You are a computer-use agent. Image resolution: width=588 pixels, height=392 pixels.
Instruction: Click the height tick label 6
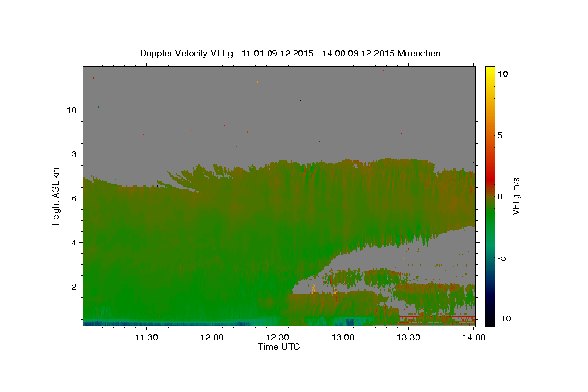tap(73, 198)
